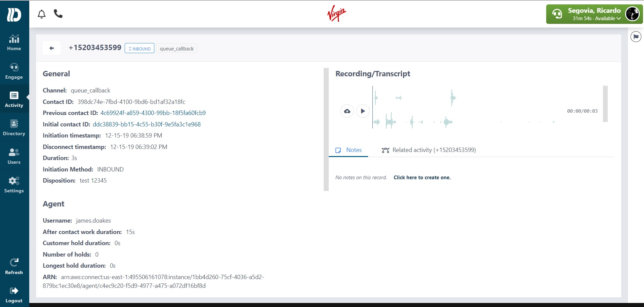644x307 pixels.
Task: Open the Users section
Action: (x=14, y=156)
